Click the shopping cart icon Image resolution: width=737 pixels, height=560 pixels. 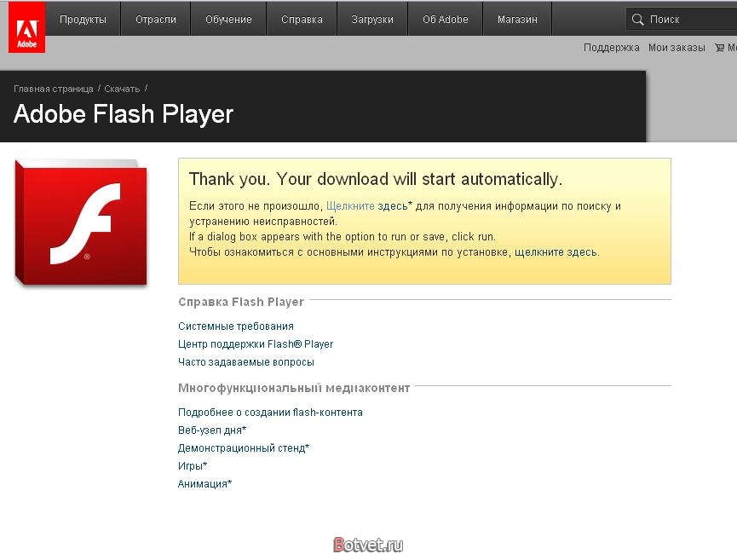click(720, 48)
